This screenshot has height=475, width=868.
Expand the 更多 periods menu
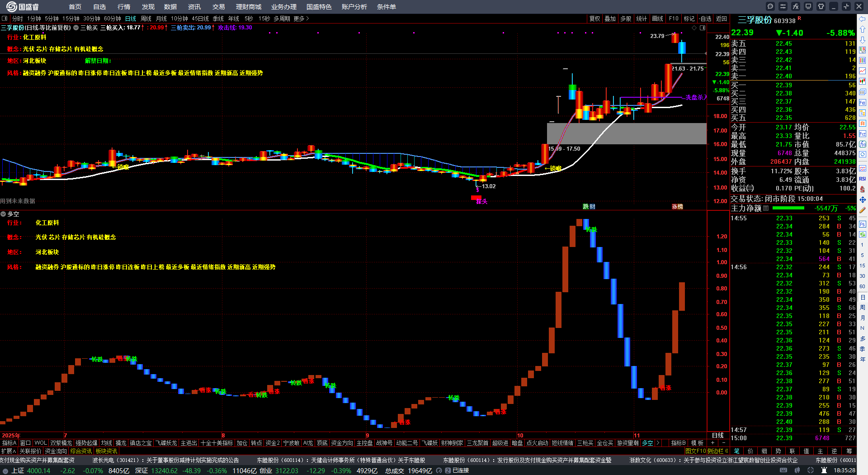301,19
